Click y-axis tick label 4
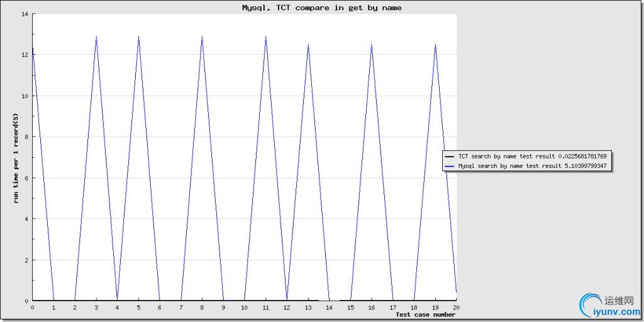The height and width of the screenshot is (322, 644). [26, 219]
